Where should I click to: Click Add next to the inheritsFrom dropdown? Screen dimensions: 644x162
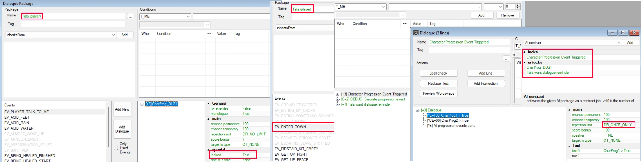(125, 35)
